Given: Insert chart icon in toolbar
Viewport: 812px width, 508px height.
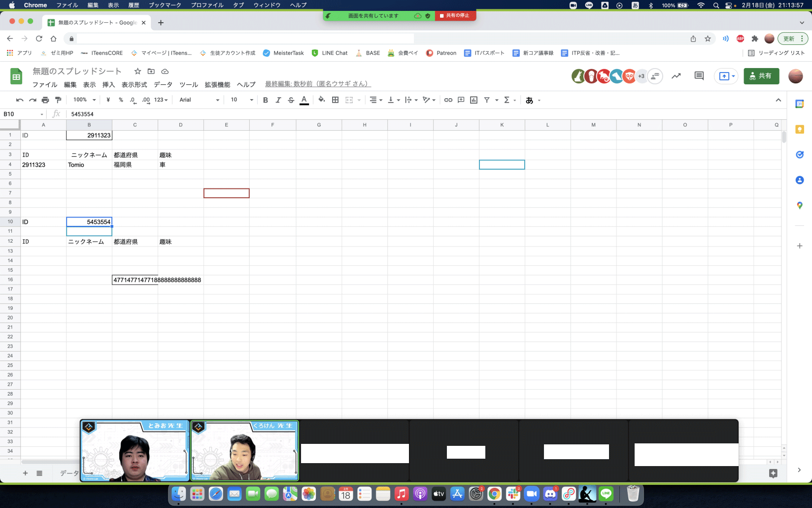Looking at the screenshot, I should [474, 100].
